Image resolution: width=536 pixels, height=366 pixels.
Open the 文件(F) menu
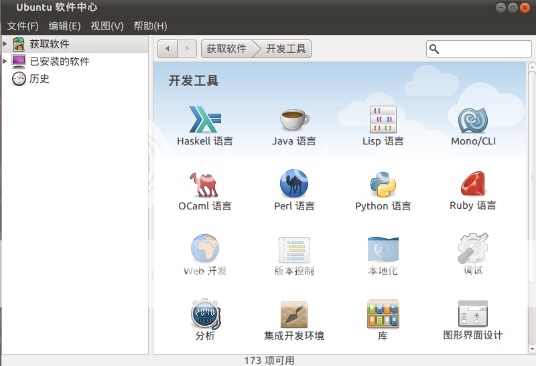pos(23,26)
